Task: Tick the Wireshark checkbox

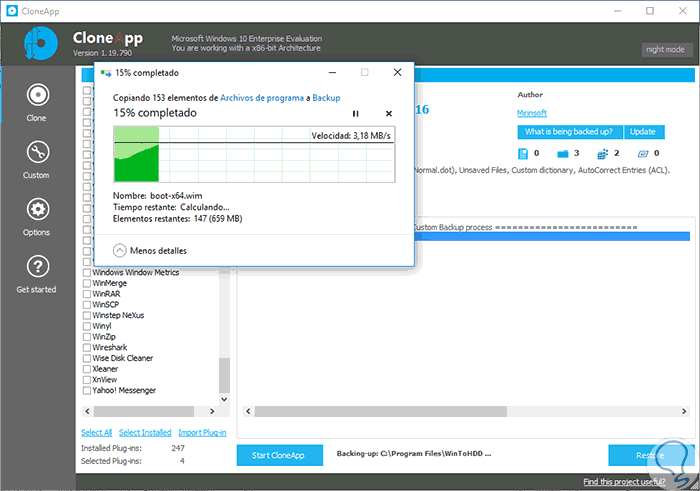Action: (x=87, y=347)
